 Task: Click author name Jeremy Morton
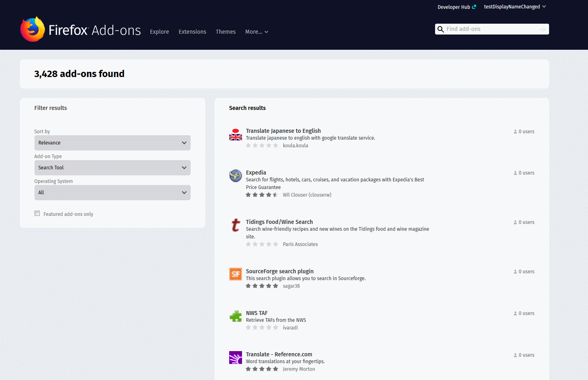click(299, 369)
